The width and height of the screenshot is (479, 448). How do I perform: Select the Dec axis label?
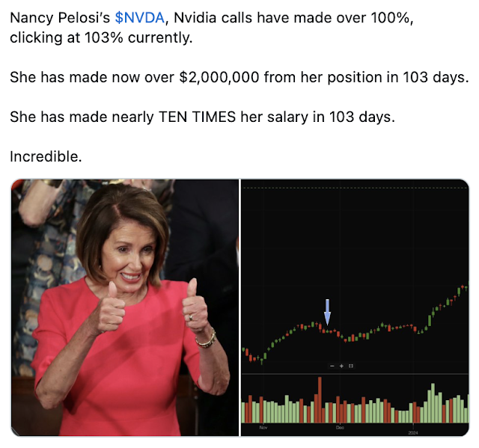coord(340,428)
